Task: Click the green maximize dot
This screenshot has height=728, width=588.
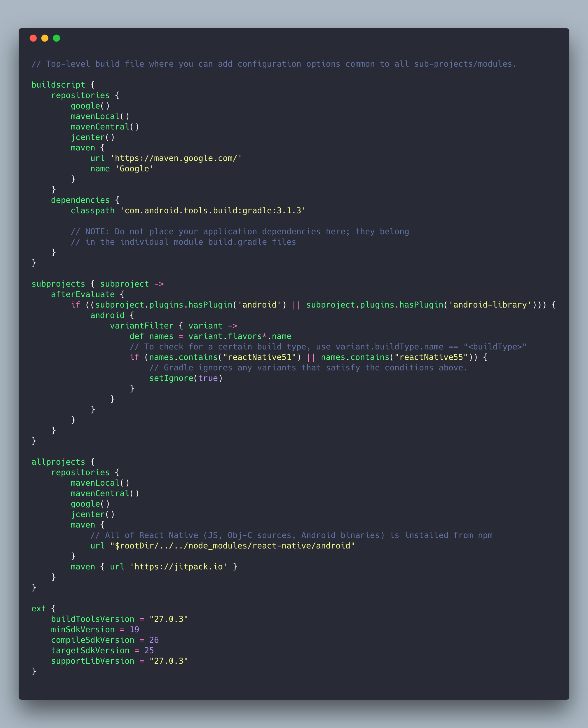Action: [56, 38]
